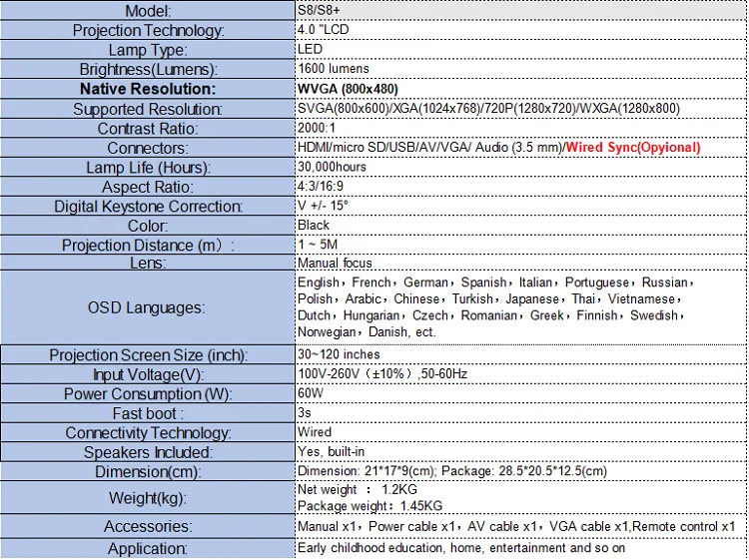The height and width of the screenshot is (560, 749).
Task: Click the Yes, built-in value
Action: [x=331, y=451]
